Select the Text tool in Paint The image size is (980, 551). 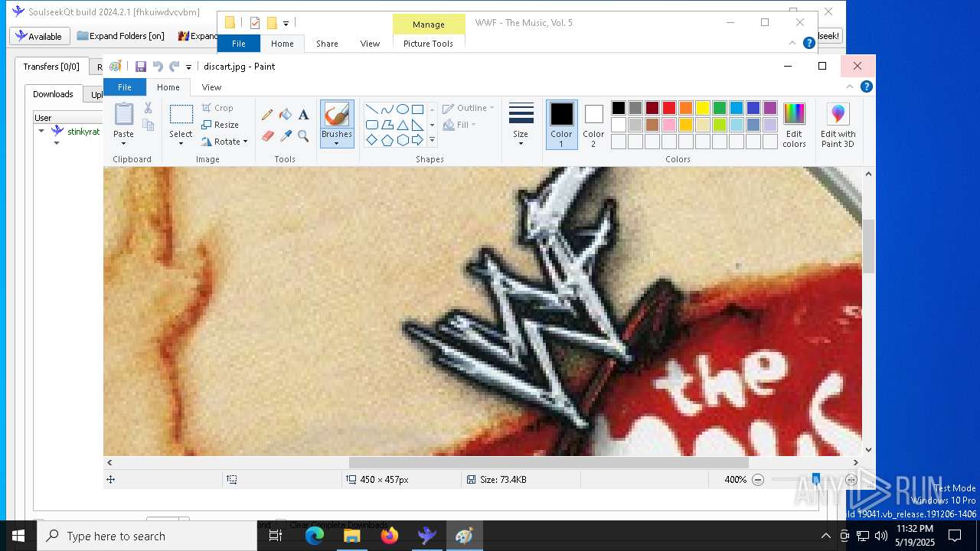[x=303, y=115]
